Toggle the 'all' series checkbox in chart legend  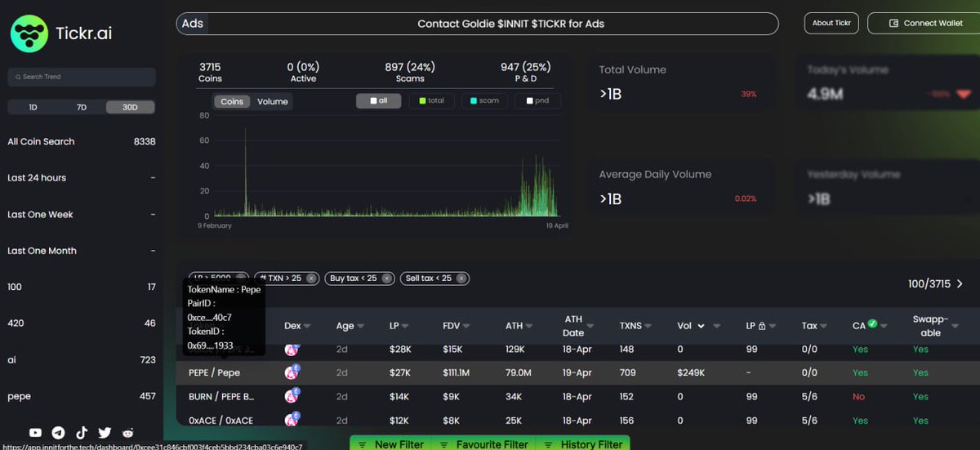[373, 101]
